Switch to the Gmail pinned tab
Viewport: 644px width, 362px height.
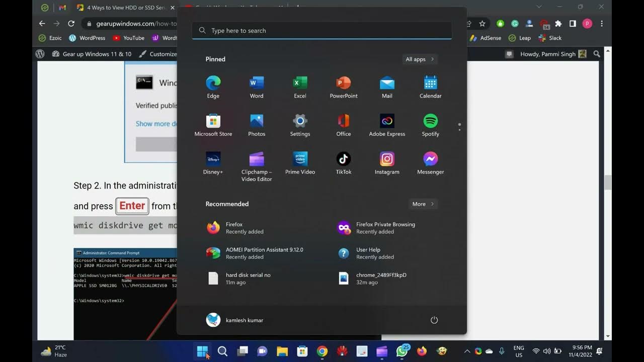pyautogui.click(x=62, y=8)
